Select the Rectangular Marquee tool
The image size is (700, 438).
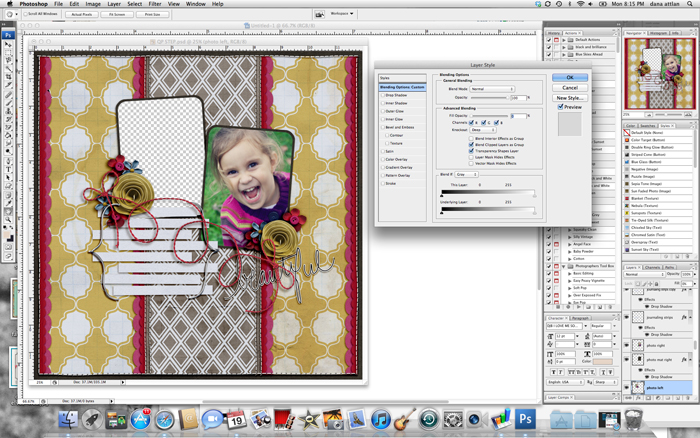[x=8, y=52]
